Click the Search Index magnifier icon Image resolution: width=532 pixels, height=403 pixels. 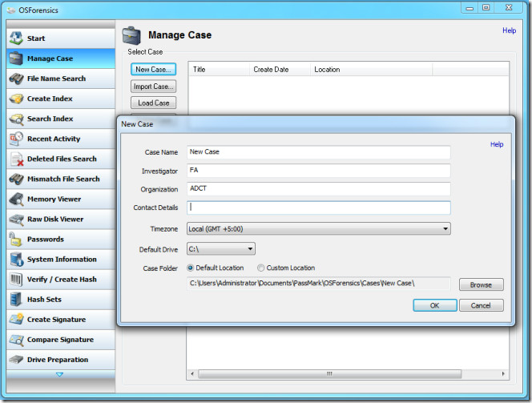tap(16, 119)
